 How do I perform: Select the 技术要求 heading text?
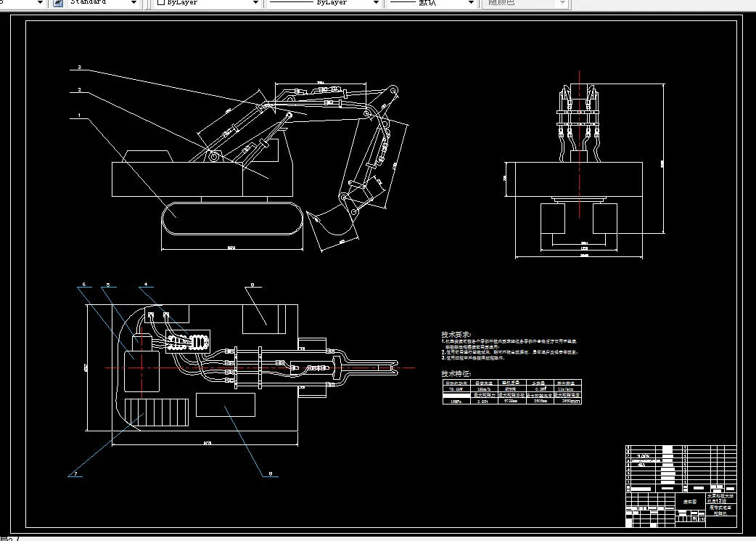456,335
